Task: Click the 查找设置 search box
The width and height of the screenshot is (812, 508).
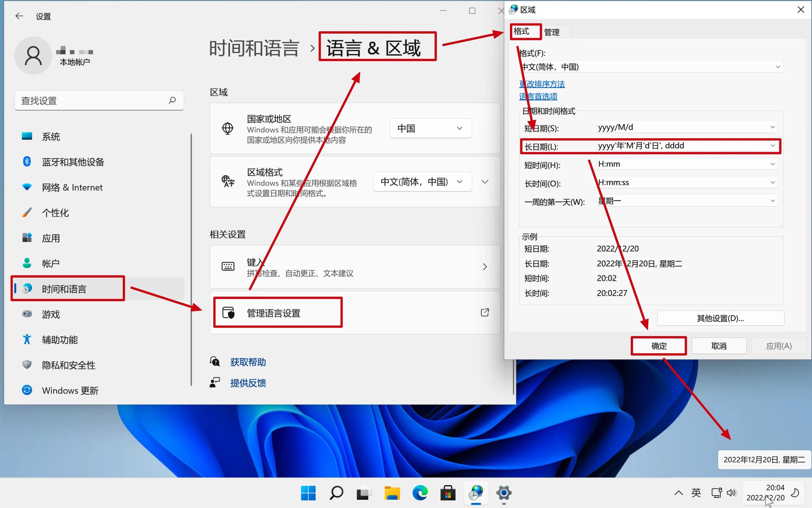Action: (99, 100)
